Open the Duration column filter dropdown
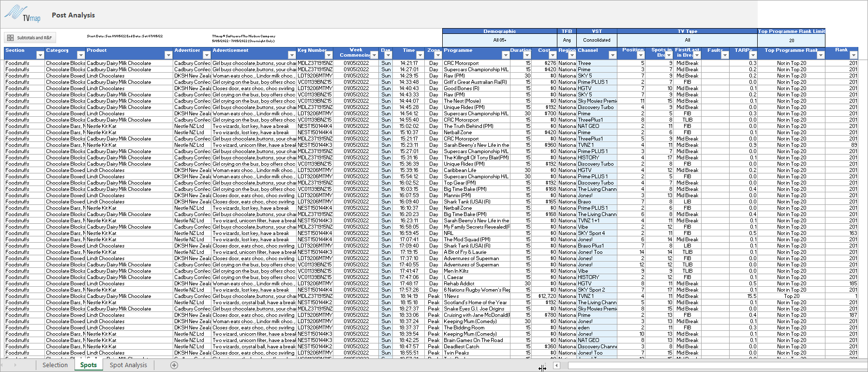Image resolution: width=868 pixels, height=372 pixels. (x=527, y=55)
